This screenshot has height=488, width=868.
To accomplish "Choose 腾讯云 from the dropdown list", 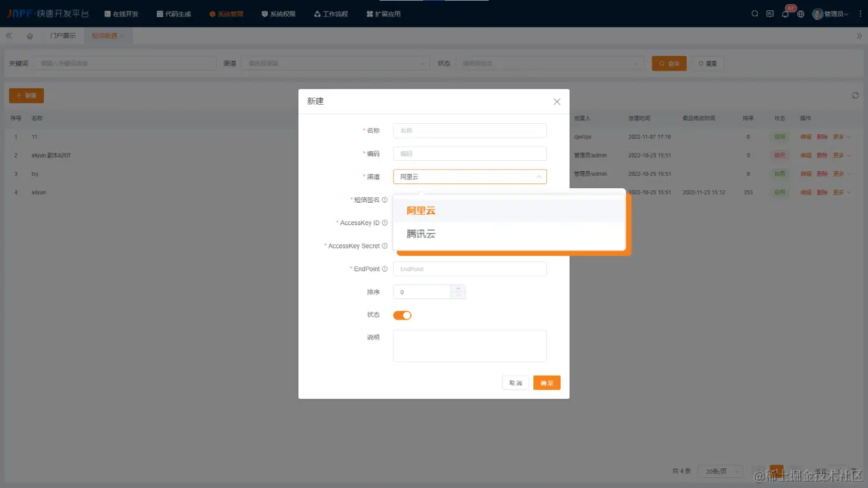I will tap(509, 234).
